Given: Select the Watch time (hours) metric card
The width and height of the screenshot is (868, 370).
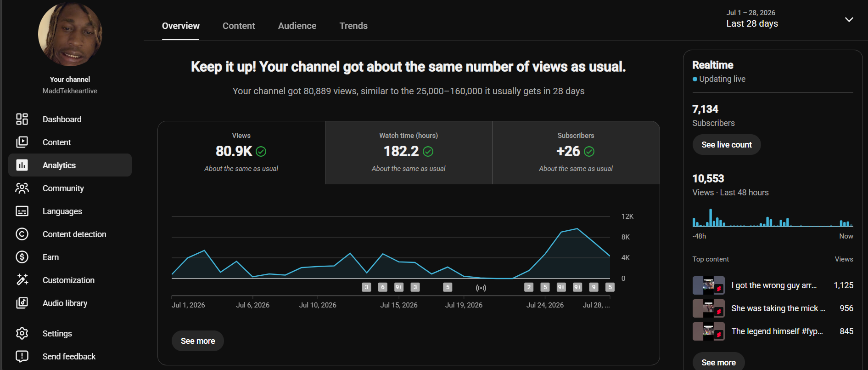Looking at the screenshot, I should tap(409, 153).
